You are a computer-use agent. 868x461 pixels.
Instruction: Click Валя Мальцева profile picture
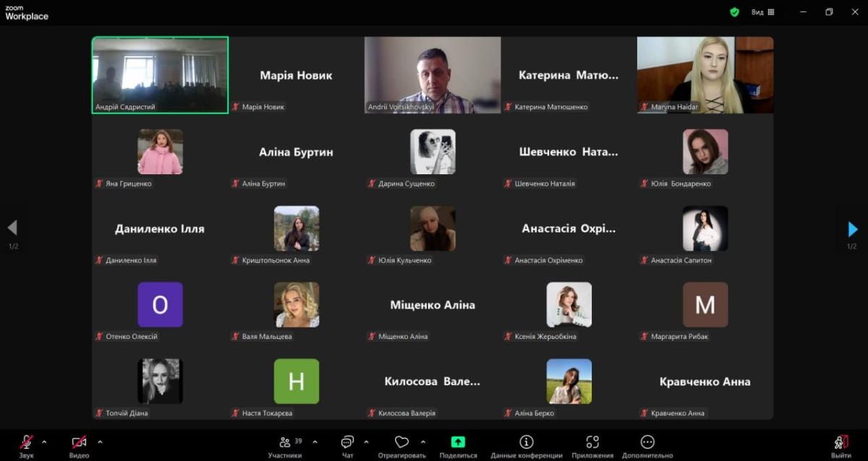297,305
